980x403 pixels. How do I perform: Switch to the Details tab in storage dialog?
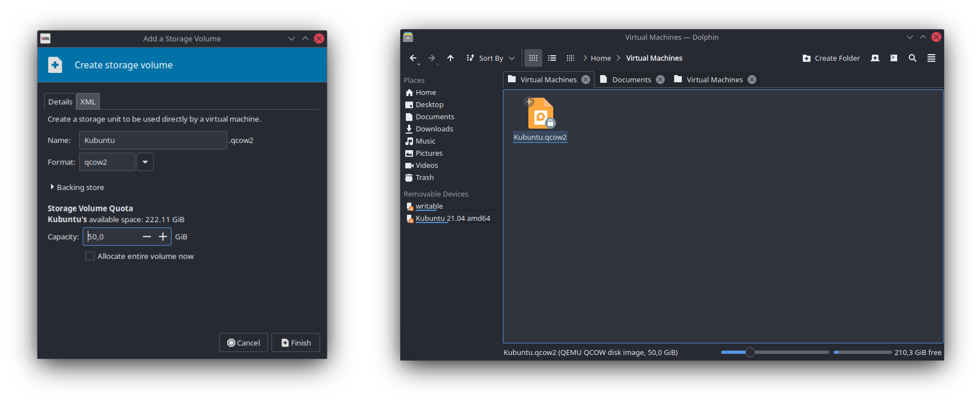[x=60, y=102]
